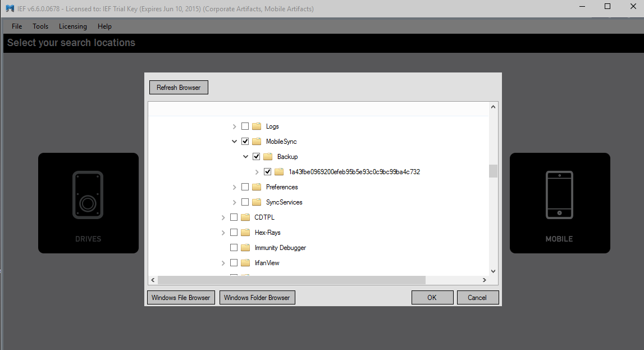Select the MOBILE search location tile
Screen dimensions: 644x350
point(560,203)
